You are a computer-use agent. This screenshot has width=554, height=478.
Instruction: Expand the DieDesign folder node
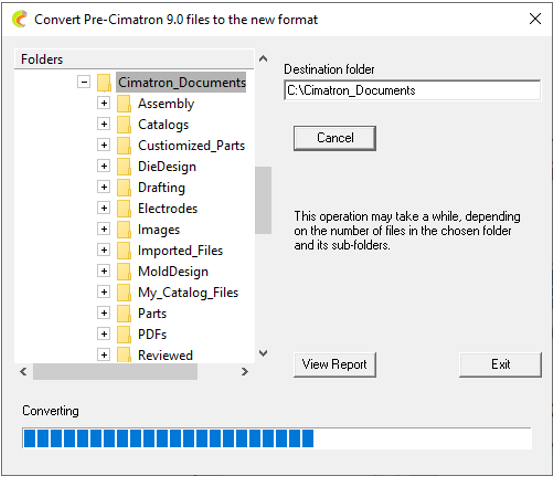pyautogui.click(x=104, y=166)
